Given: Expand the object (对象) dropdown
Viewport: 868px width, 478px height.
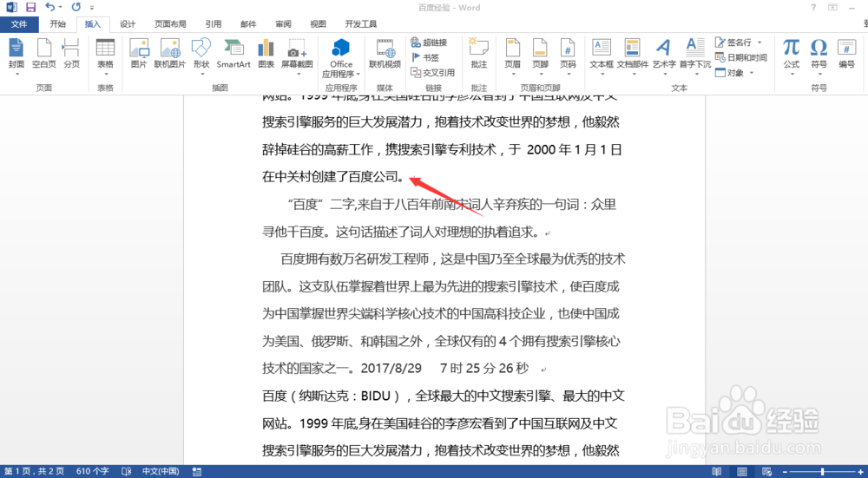Looking at the screenshot, I should (751, 73).
